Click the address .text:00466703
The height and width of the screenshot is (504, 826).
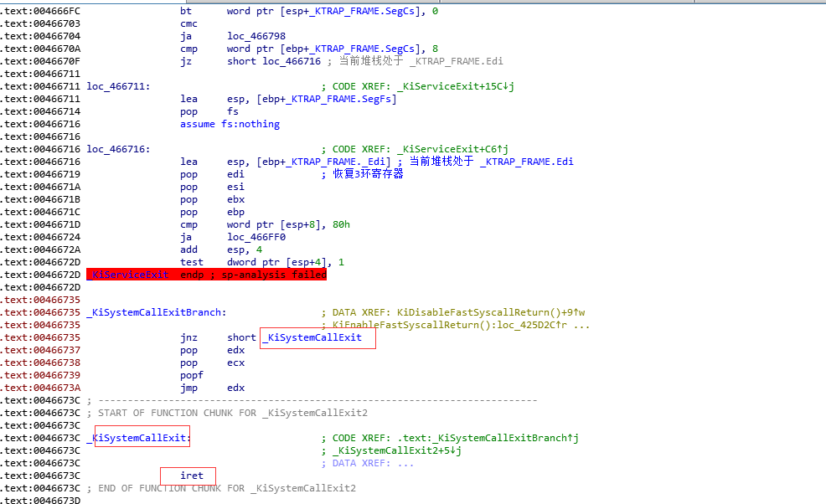tap(40, 23)
